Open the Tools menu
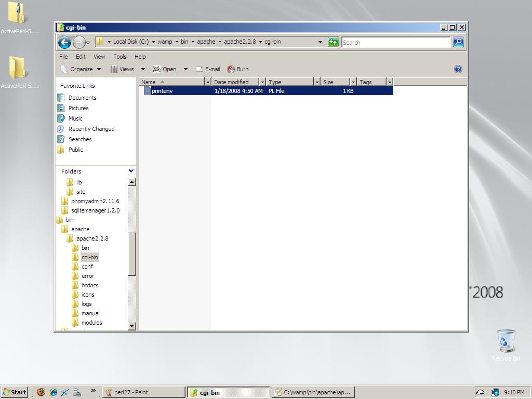This screenshot has width=532, height=399. (119, 57)
